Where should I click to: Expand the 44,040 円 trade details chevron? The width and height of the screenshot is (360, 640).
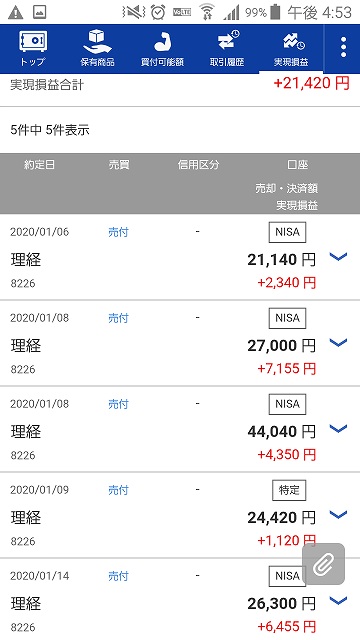[338, 429]
